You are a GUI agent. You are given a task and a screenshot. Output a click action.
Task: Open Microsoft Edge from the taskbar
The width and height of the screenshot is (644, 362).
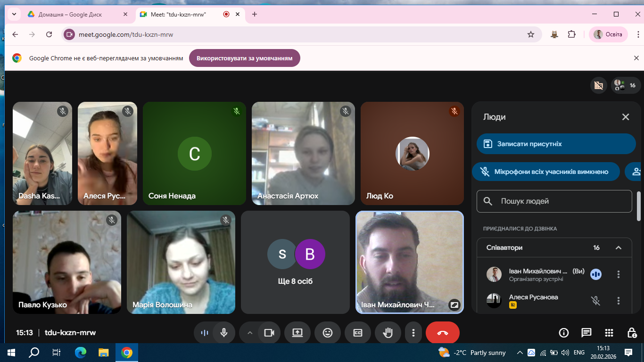tap(81, 353)
